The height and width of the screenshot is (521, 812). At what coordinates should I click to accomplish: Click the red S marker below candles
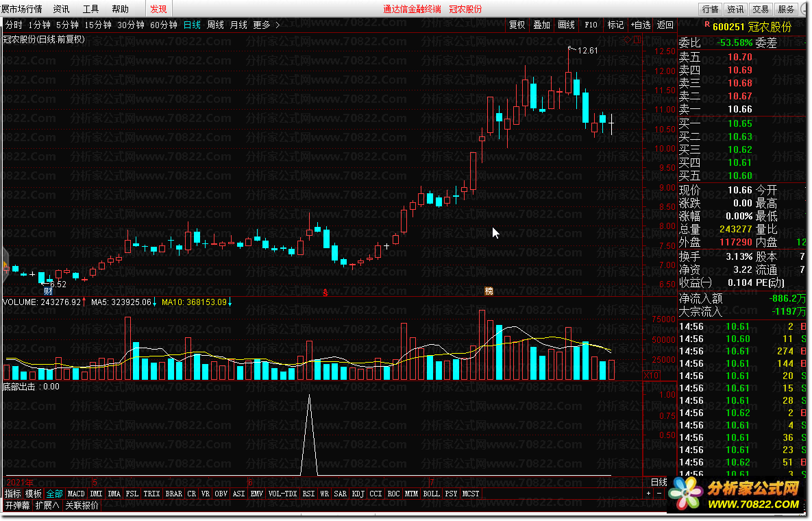[x=325, y=293]
